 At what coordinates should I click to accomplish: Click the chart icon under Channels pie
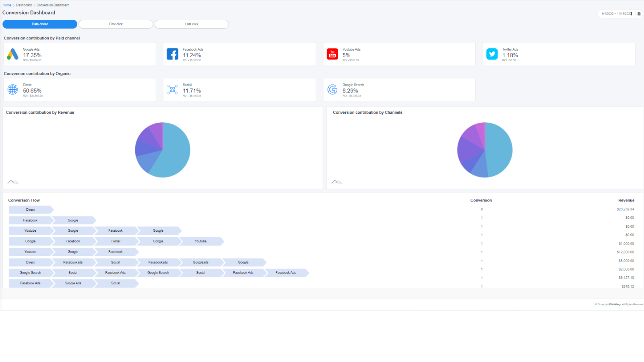pos(336,182)
